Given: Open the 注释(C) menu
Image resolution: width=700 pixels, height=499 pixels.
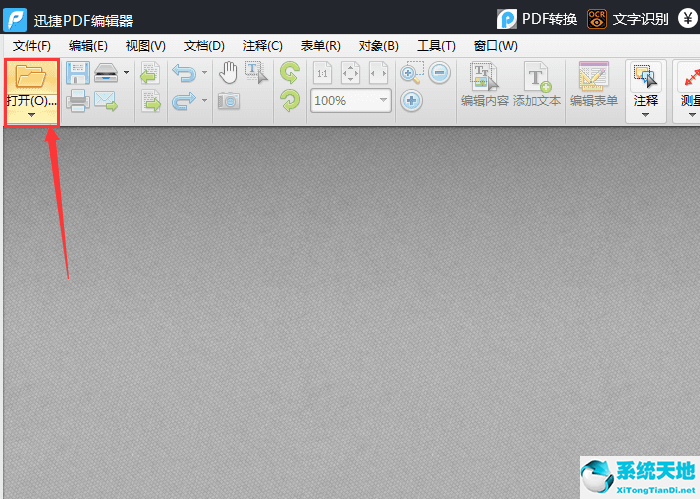Looking at the screenshot, I should [262, 46].
